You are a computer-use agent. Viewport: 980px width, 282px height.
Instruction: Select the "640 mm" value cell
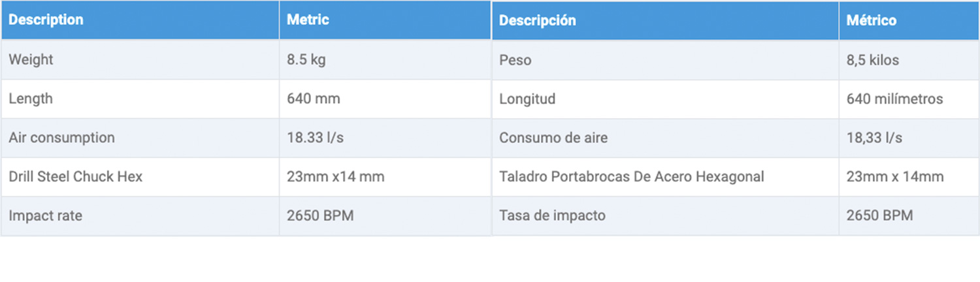coord(313,99)
